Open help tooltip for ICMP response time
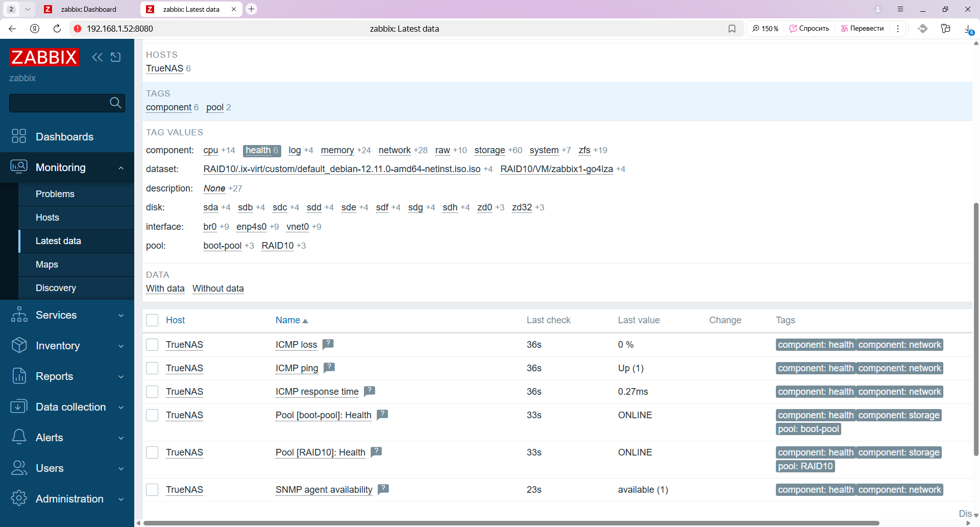This screenshot has width=980, height=527. [370, 391]
